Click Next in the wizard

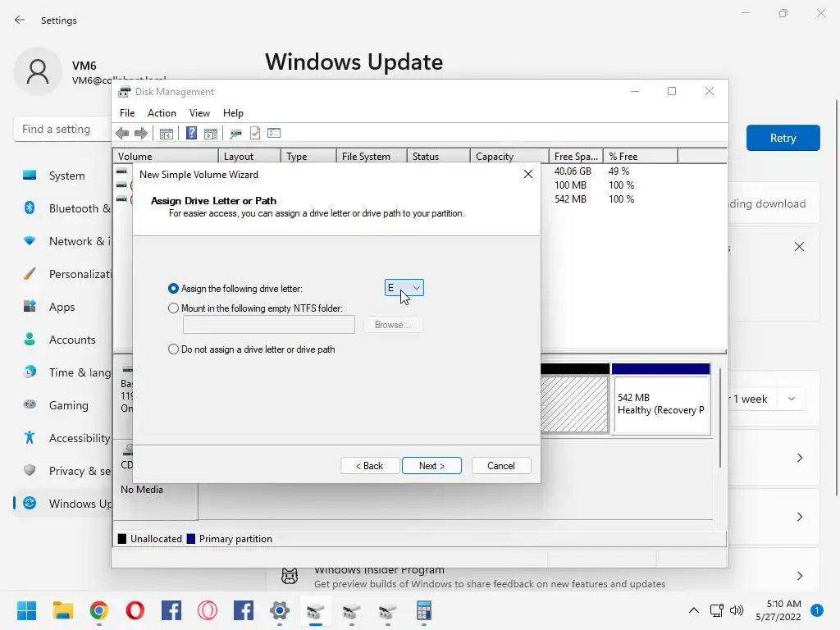tap(431, 466)
